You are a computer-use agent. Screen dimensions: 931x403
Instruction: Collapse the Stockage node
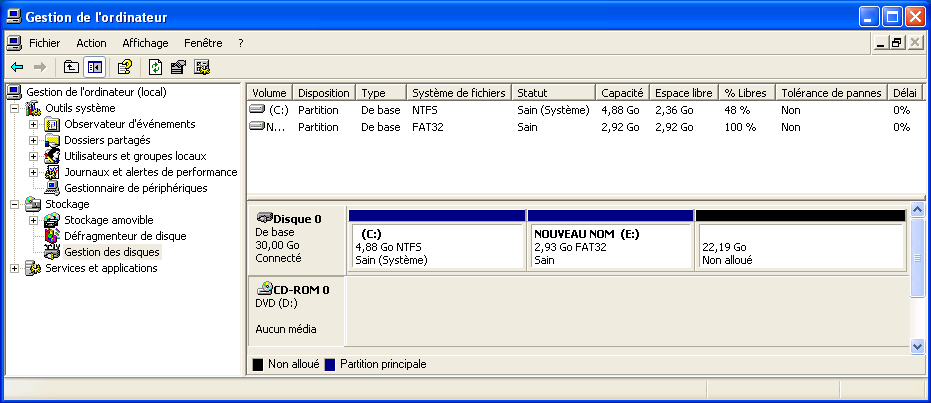[x=14, y=205]
